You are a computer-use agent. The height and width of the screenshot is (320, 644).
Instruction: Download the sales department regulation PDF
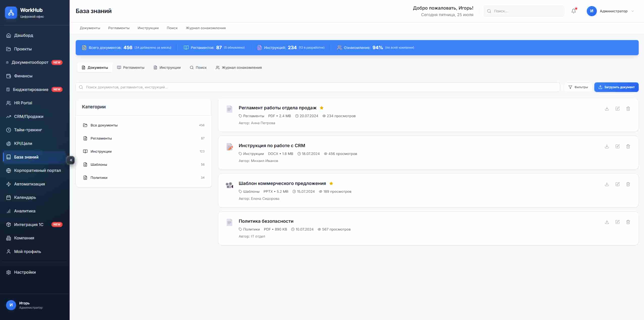tap(607, 109)
